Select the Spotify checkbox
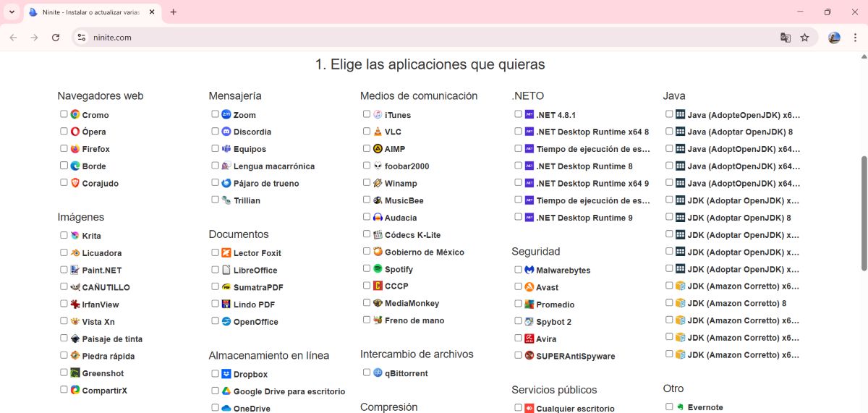The image size is (868, 413). click(367, 269)
